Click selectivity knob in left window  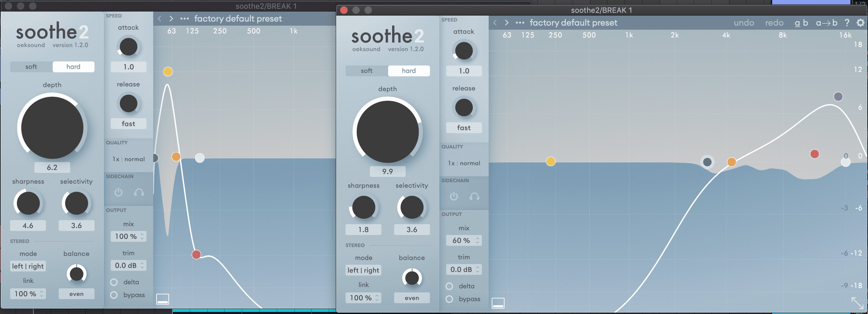(76, 203)
